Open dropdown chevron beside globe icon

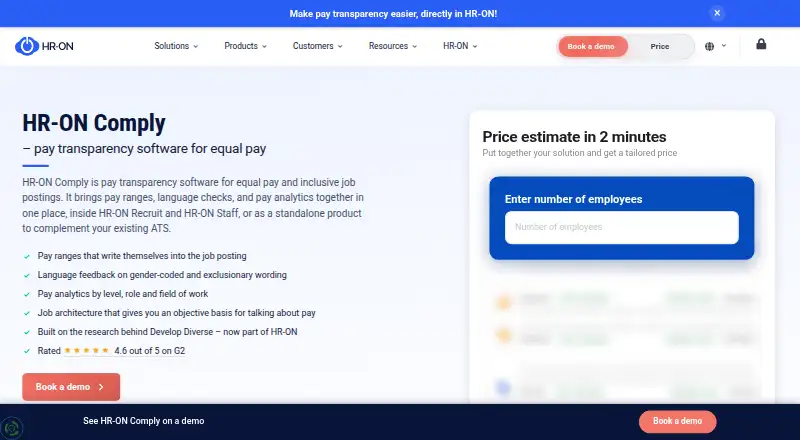pyautogui.click(x=723, y=46)
